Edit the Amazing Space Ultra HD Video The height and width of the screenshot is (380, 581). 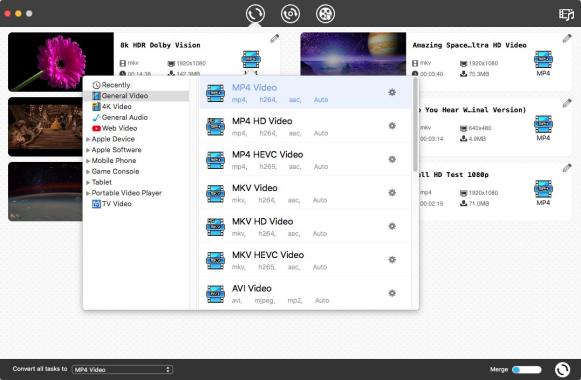567,39
